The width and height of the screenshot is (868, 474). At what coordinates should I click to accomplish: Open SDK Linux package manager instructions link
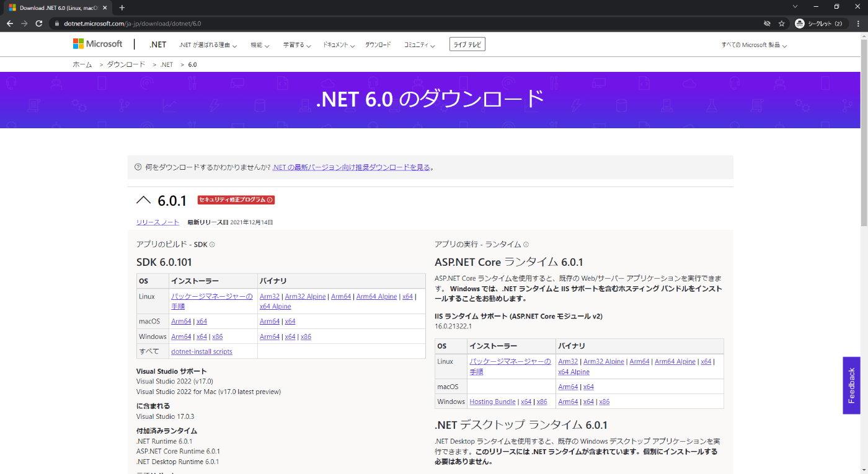(x=212, y=301)
